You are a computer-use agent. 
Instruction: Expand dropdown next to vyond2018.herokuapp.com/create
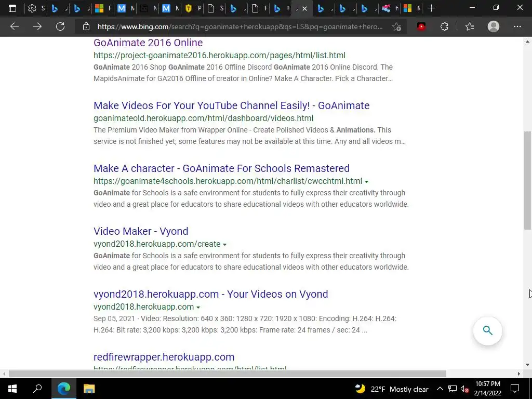224,245
